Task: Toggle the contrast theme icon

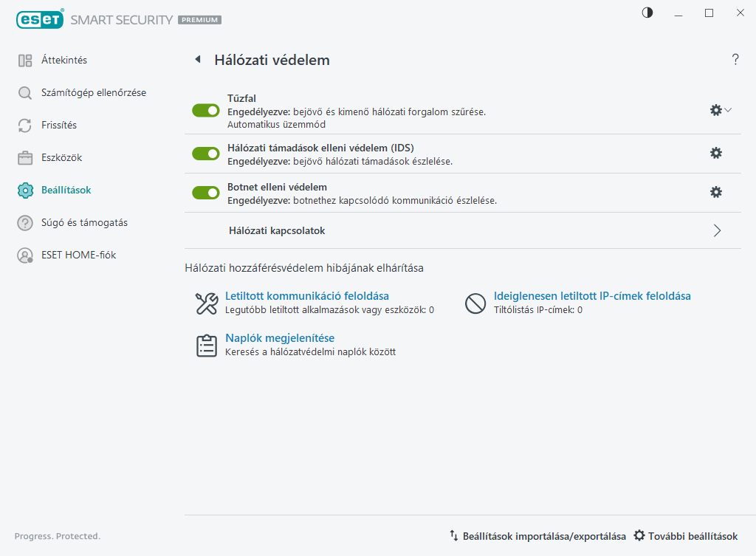Action: click(647, 13)
